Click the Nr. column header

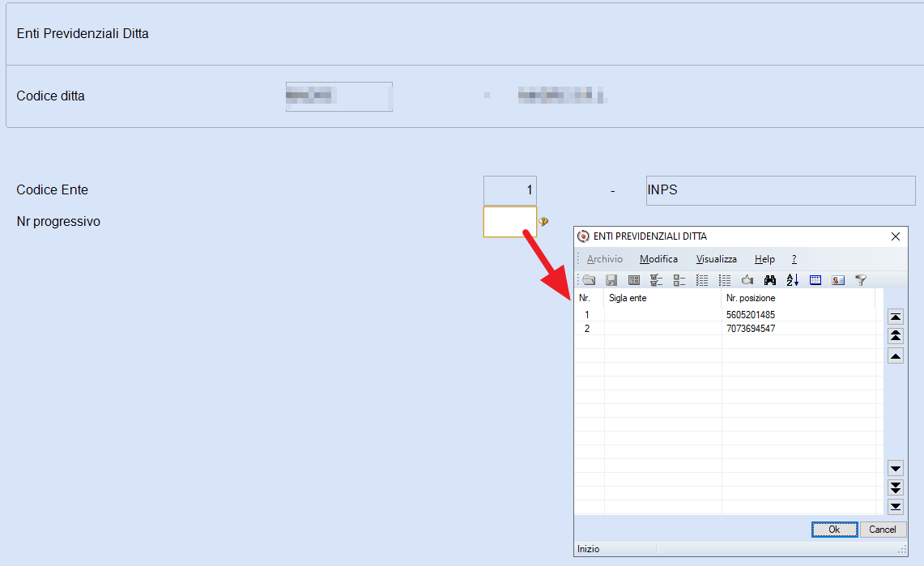[590, 298]
